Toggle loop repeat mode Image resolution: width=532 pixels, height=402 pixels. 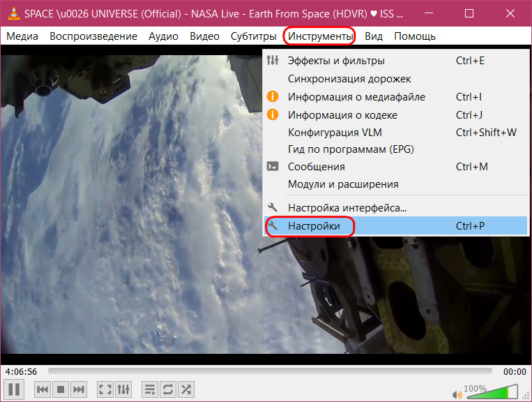(167, 389)
